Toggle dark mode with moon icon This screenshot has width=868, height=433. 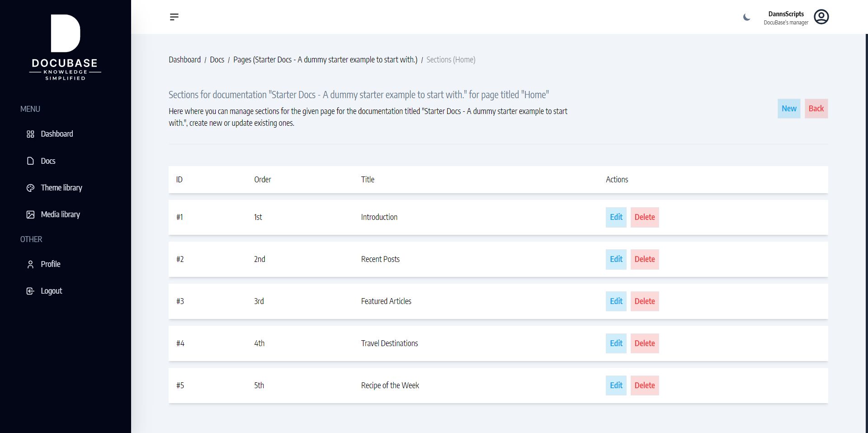tap(746, 17)
